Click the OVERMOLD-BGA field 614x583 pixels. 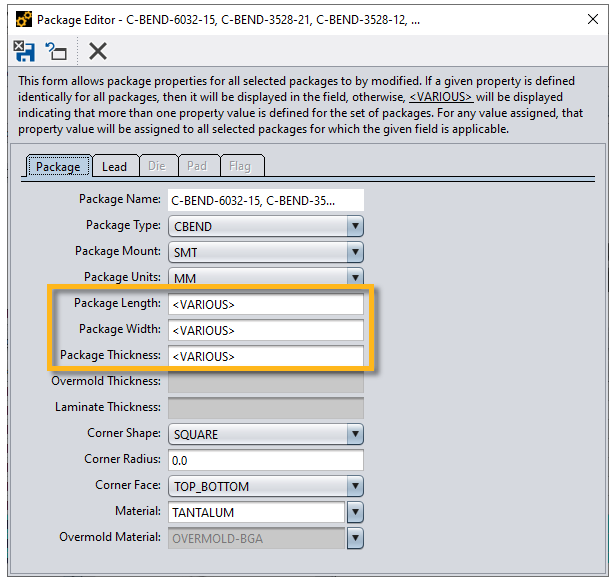(x=256, y=538)
